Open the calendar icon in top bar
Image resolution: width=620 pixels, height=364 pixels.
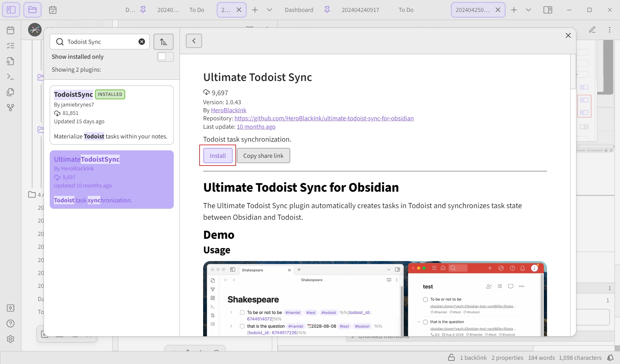click(53, 10)
